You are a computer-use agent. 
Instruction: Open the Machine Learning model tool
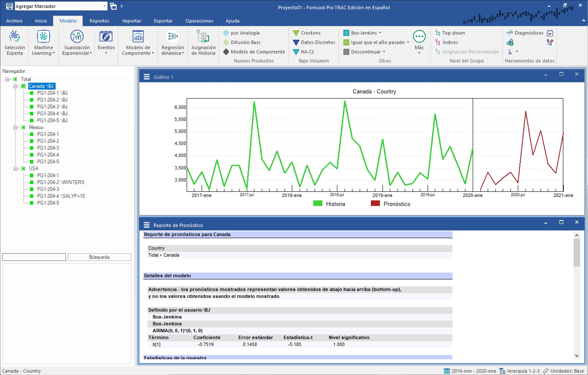click(43, 36)
